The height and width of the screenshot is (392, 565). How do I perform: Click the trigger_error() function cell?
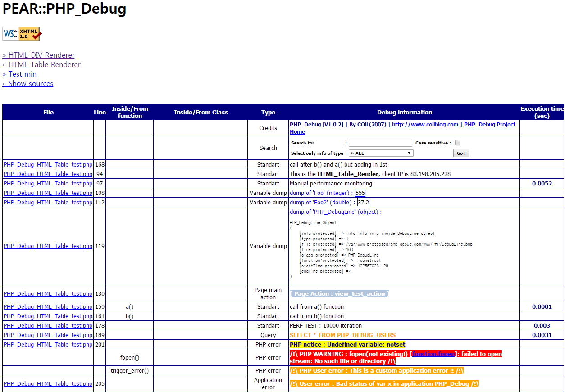(130, 371)
